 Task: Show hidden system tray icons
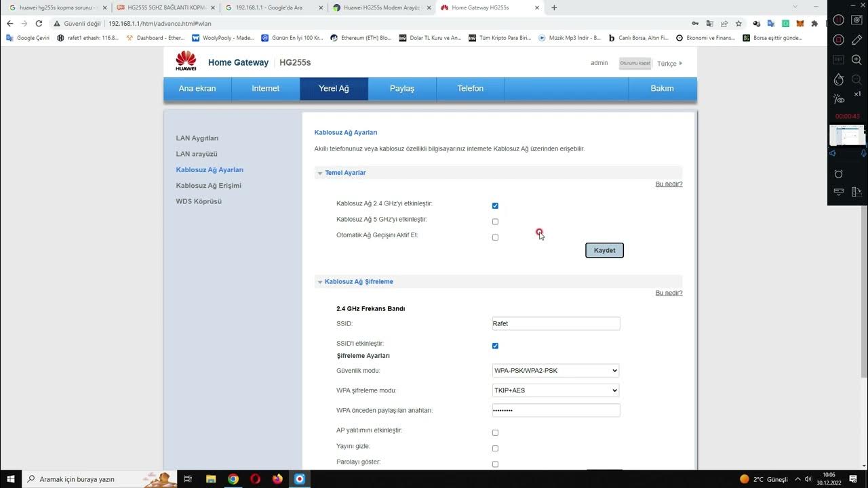[797, 479]
